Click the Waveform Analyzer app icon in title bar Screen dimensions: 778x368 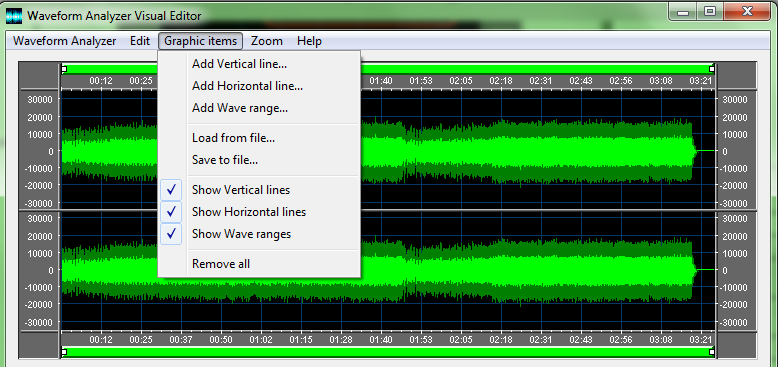14,16
